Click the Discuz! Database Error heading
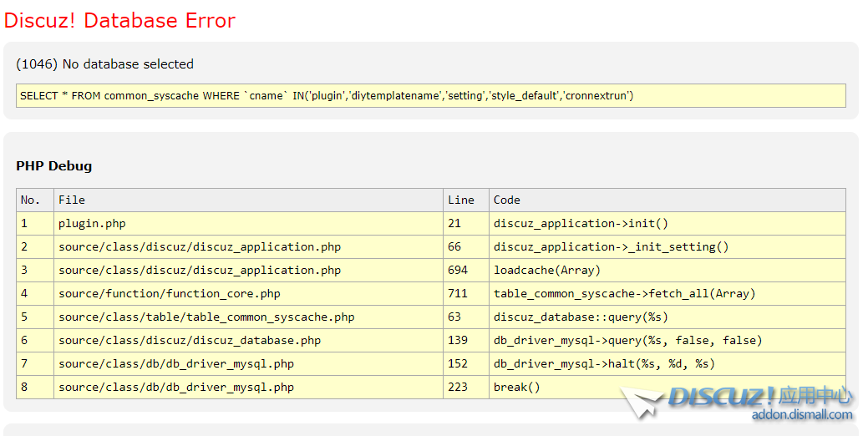 pos(119,21)
